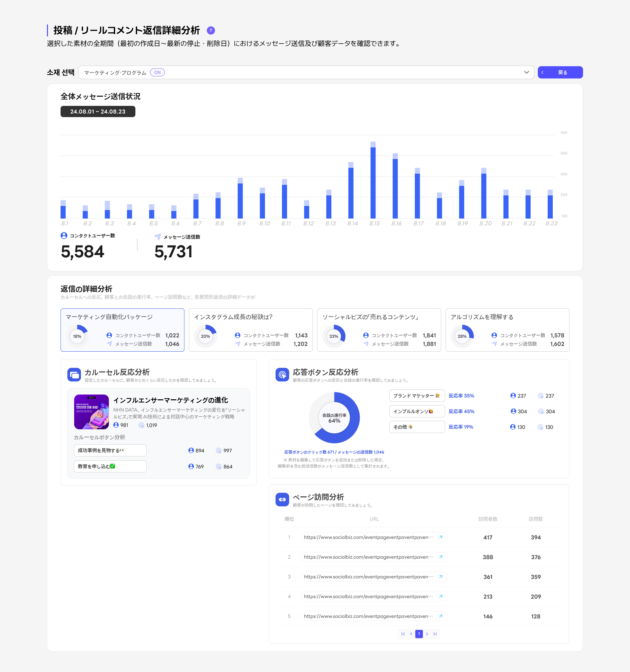Screen dimensions: 630x672
Task: Click the 8.15 bar in the chart
Action: [373, 180]
